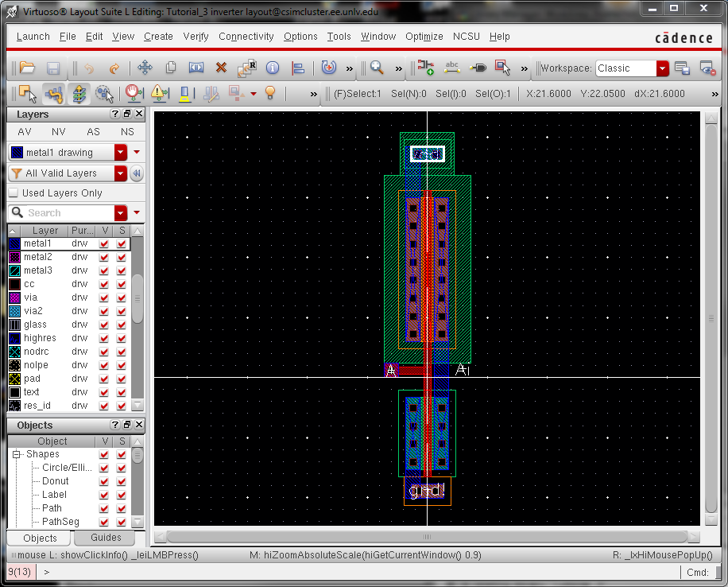Screen dimensions: 728x587
Task: Click the Create Label (abc) icon
Action: coord(453,68)
